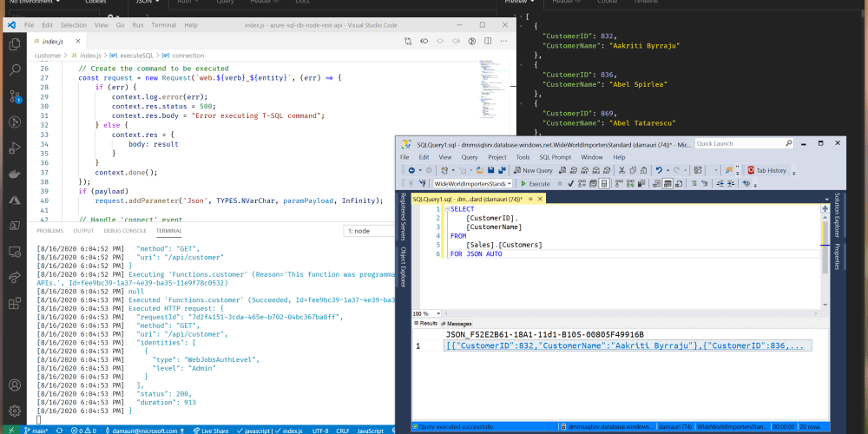Open the Manage gear in VS Code
Viewport: 868px width, 434px height.
15,411
